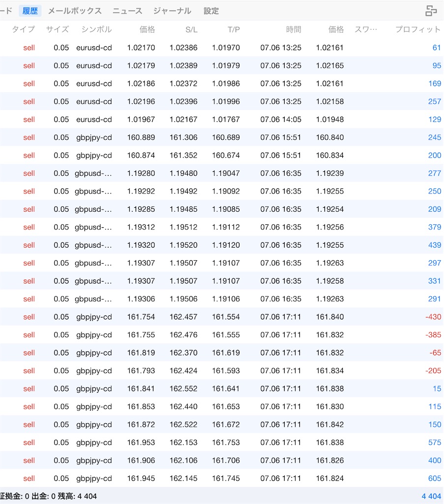Click the truncated スワ… column header
The height and width of the screenshot is (504, 444).
pyautogui.click(x=366, y=30)
